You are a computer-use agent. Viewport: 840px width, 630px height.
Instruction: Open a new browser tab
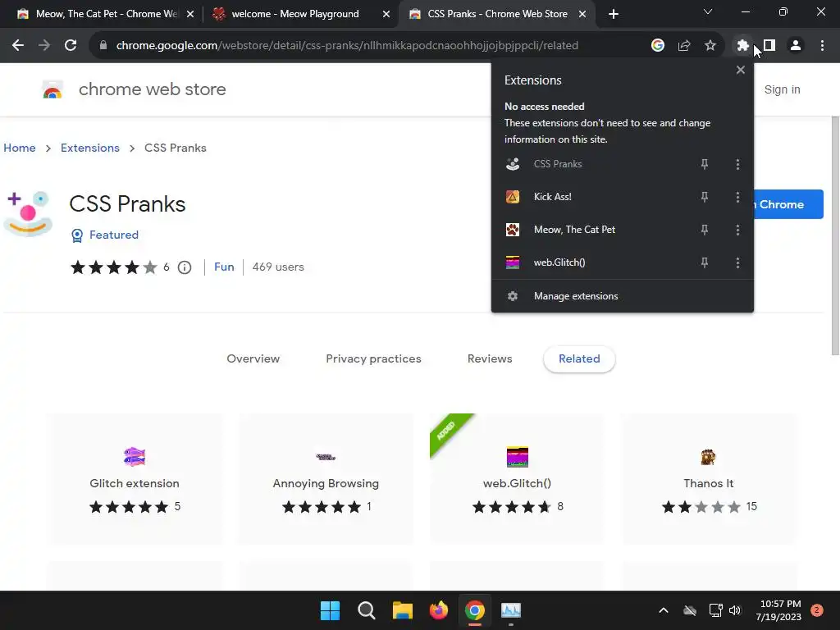pos(614,14)
